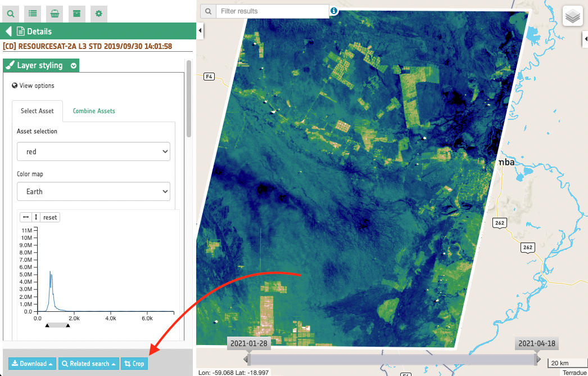Click the filter info icon
The image size is (588, 376).
(334, 11)
